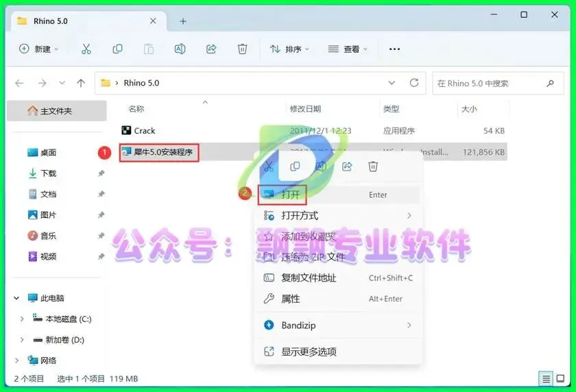Select the 主文件夹 Home item in sidebar
Image resolution: width=576 pixels, height=392 pixels.
57,111
